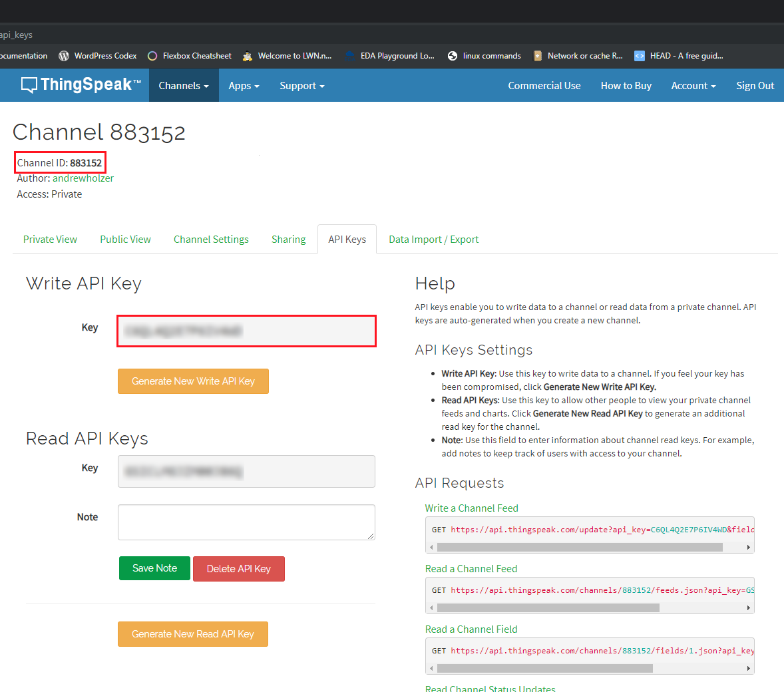Click right scroll arrow of Read Channel Feed box
Image resolution: width=784 pixels, height=692 pixels.
[748, 608]
